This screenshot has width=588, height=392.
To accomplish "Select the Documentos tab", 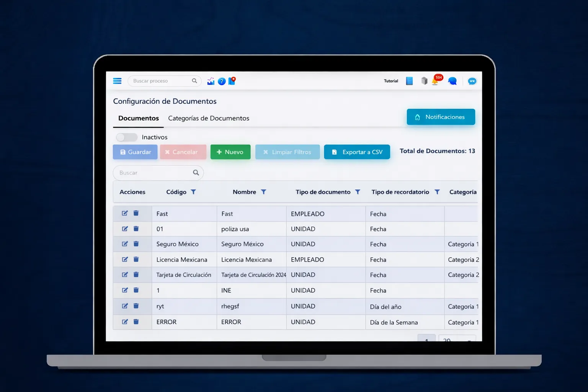I will (x=139, y=118).
